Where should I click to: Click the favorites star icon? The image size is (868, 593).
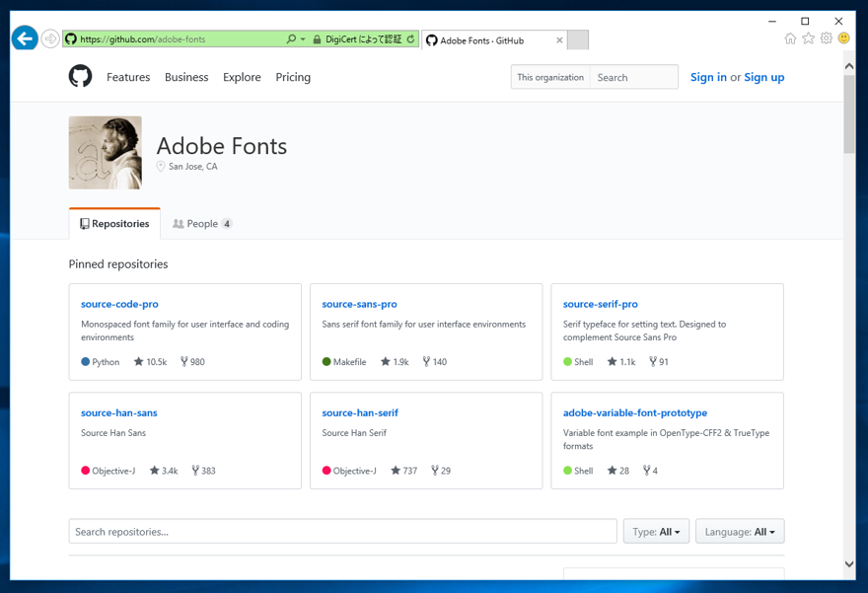(x=808, y=38)
